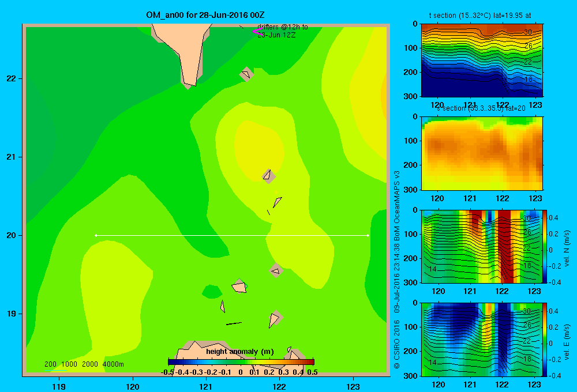
Task: Click the vel. E colorbar strip
Action: point(545,340)
